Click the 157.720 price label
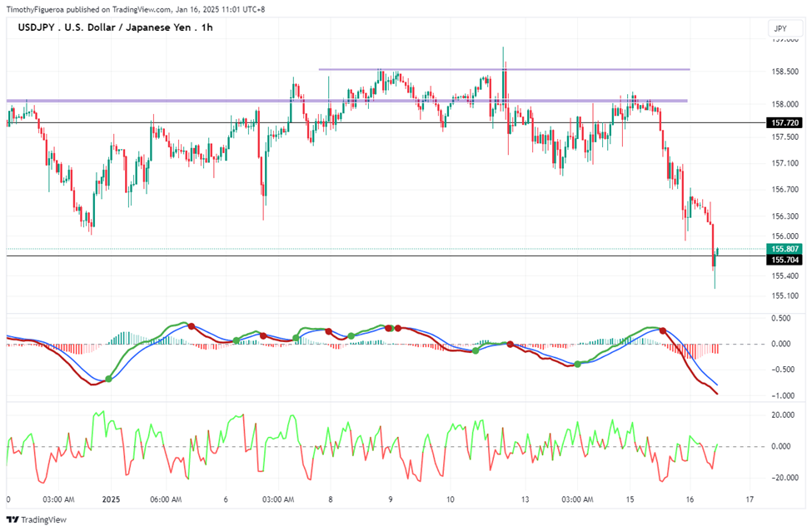Image resolution: width=812 pixels, height=531 pixels. [x=785, y=122]
